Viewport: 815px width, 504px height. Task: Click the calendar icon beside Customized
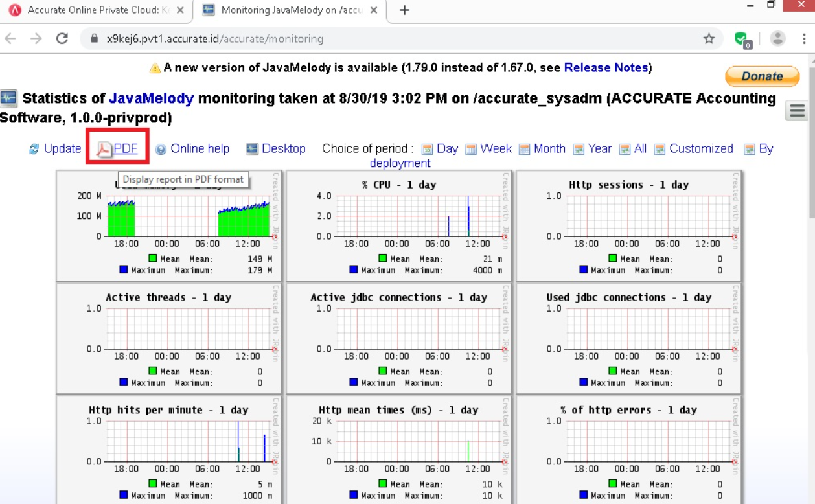click(x=660, y=149)
